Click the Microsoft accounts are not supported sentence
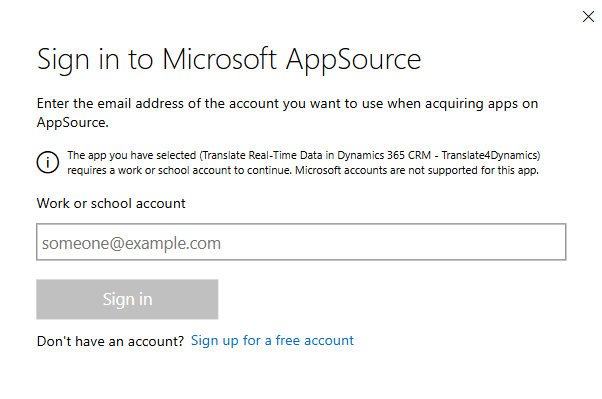The image size is (602, 399). tap(417, 170)
